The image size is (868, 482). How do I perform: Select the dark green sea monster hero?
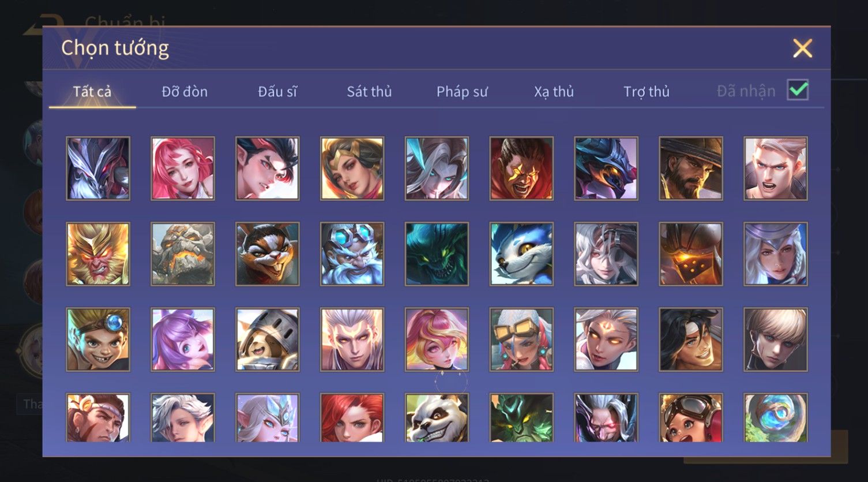point(437,254)
